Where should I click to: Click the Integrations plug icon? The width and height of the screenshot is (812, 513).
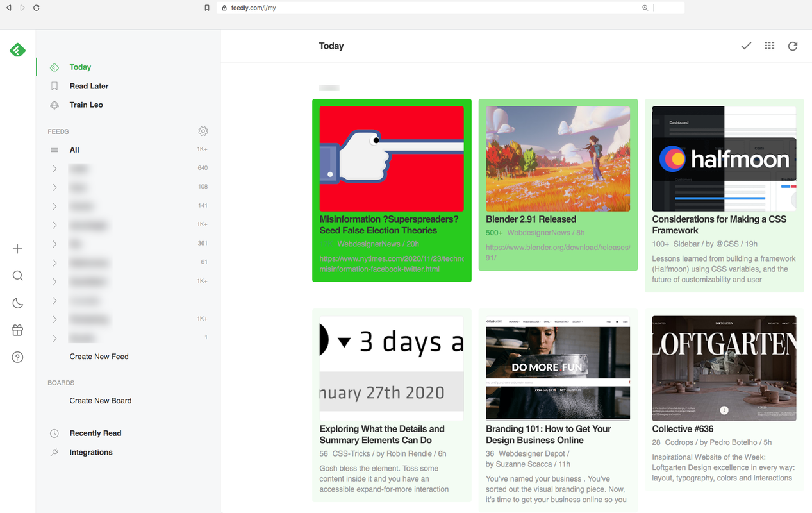(54, 453)
